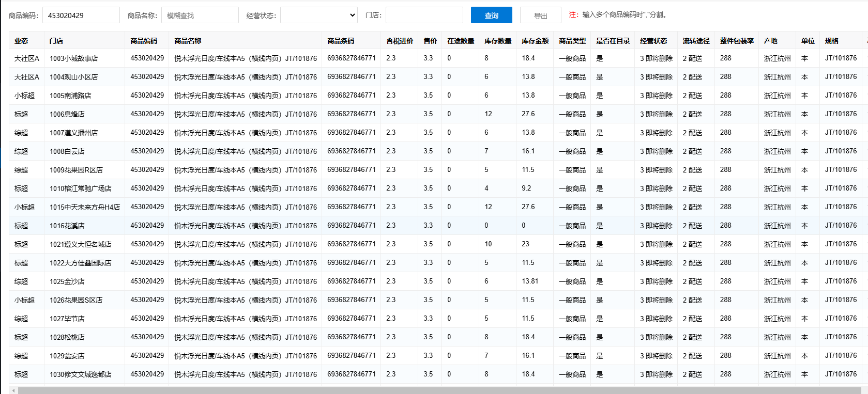Select the 1016花溪店 store row
The image size is (868, 394).
67,226
